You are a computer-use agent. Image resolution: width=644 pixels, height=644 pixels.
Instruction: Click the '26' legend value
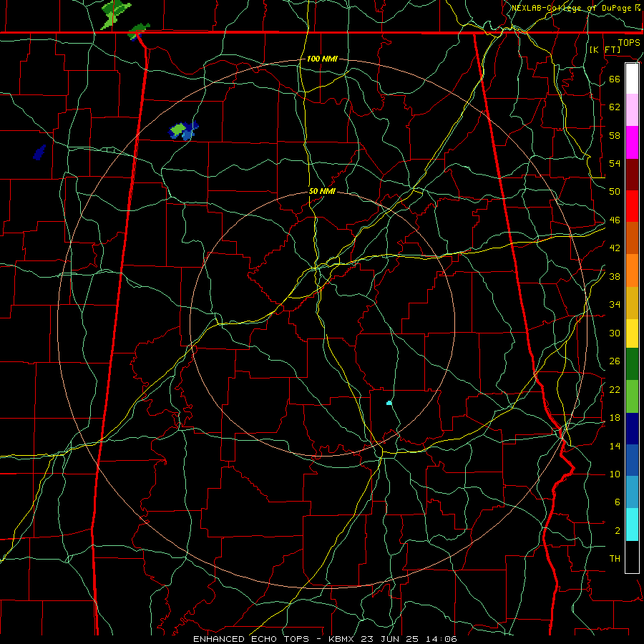click(x=615, y=361)
